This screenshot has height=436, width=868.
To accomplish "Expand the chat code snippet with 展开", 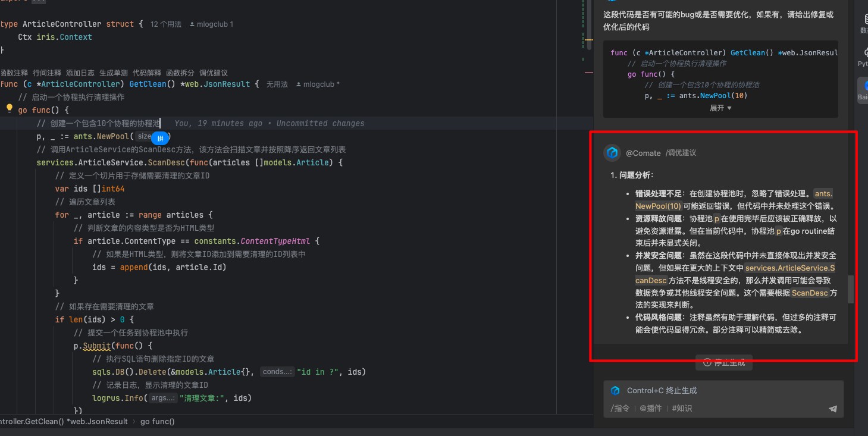I will click(720, 108).
